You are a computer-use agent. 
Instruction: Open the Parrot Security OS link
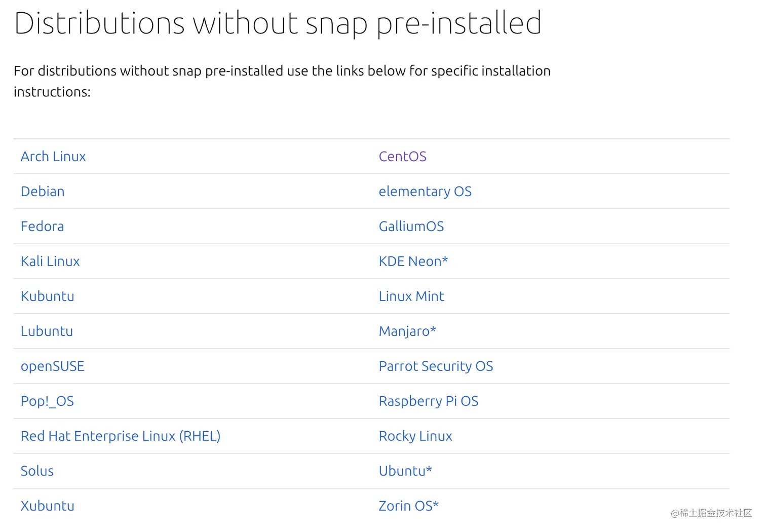point(436,366)
